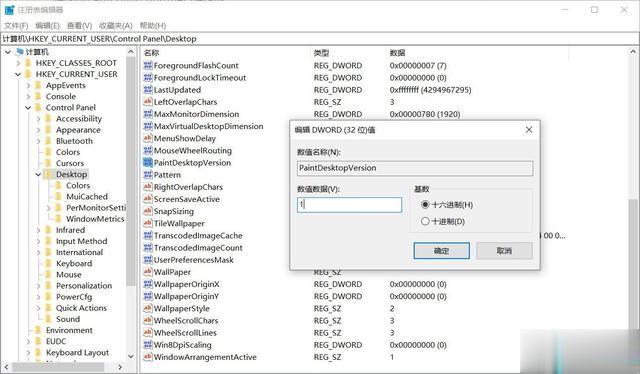This screenshot has width=640, height=374.
Task: Click the Desktop key folder icon in tree
Action: point(49,174)
